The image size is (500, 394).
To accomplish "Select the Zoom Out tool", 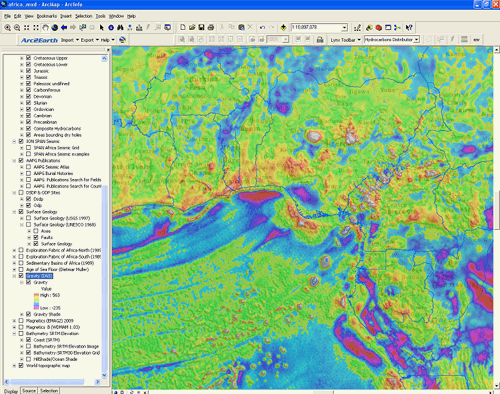I will (x=17, y=28).
